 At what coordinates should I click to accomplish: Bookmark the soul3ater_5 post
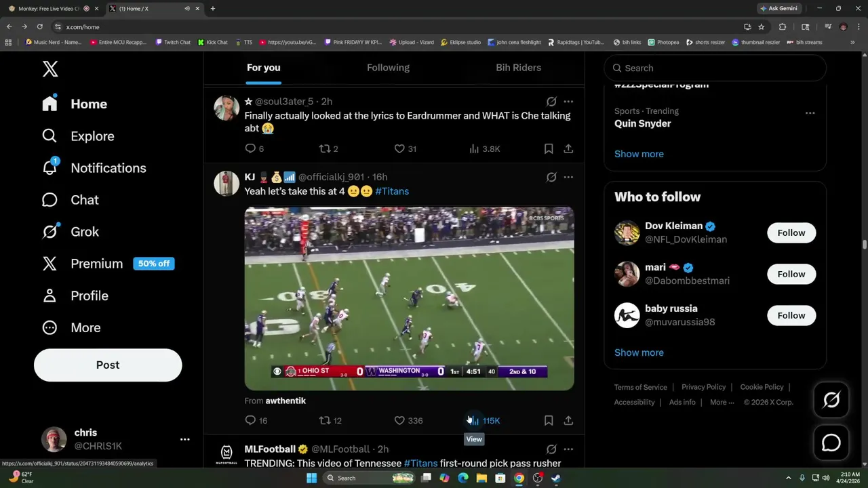(x=549, y=148)
